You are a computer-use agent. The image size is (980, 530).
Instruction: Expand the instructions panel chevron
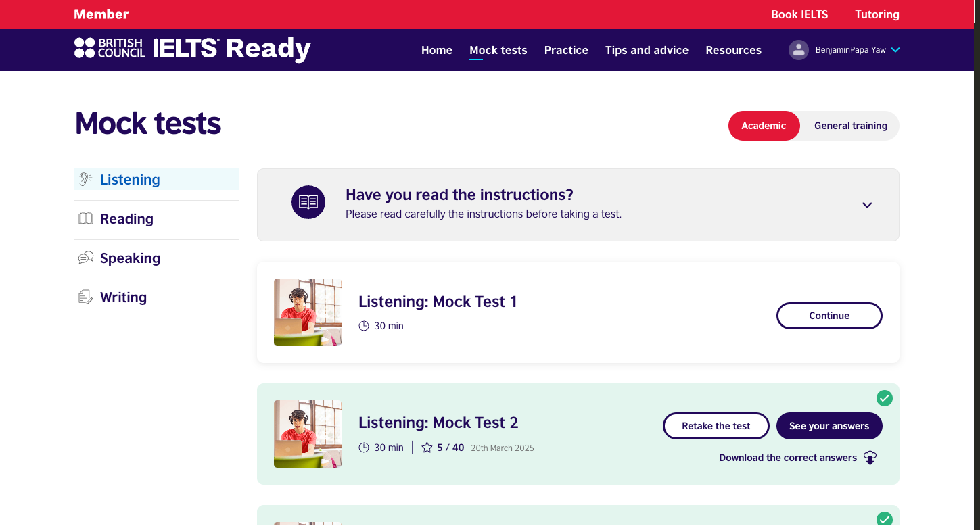tap(867, 205)
